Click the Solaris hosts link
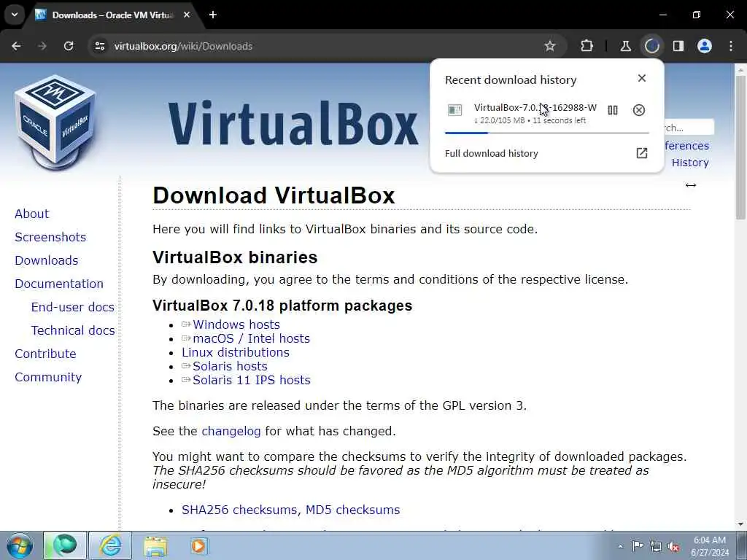Viewport: 747px width, 560px height. [230, 366]
